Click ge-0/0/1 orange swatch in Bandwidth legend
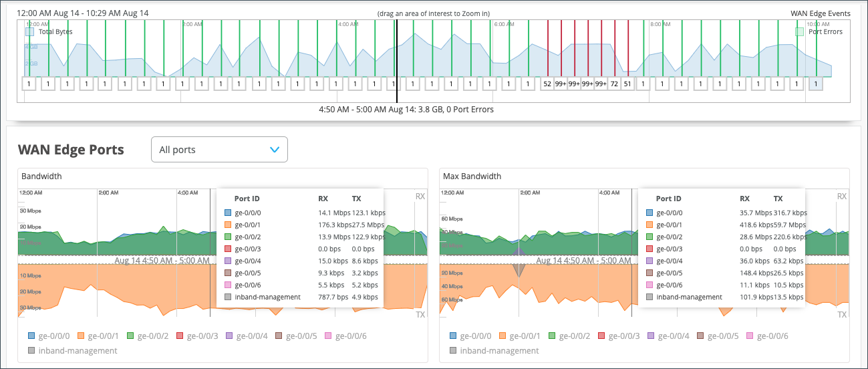 pos(82,336)
